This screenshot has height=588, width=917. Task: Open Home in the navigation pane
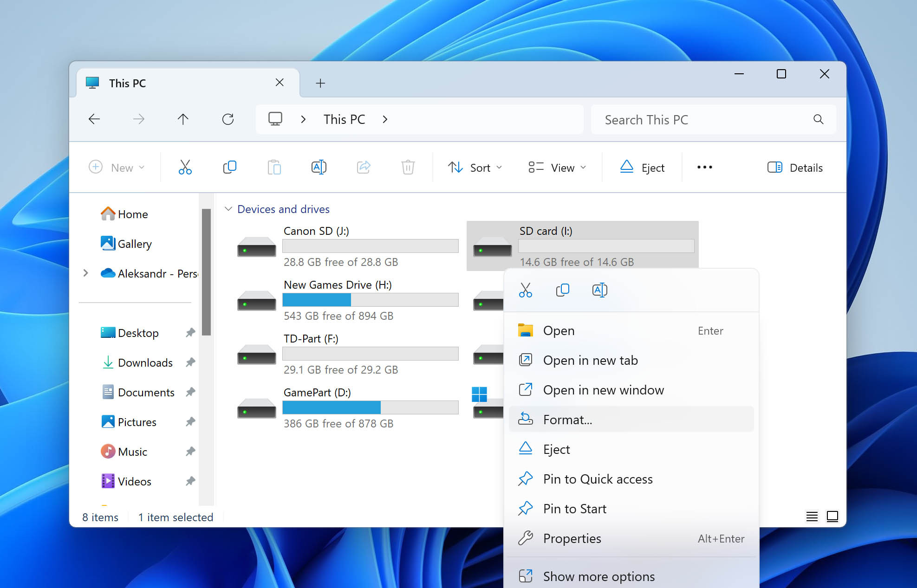click(x=124, y=214)
